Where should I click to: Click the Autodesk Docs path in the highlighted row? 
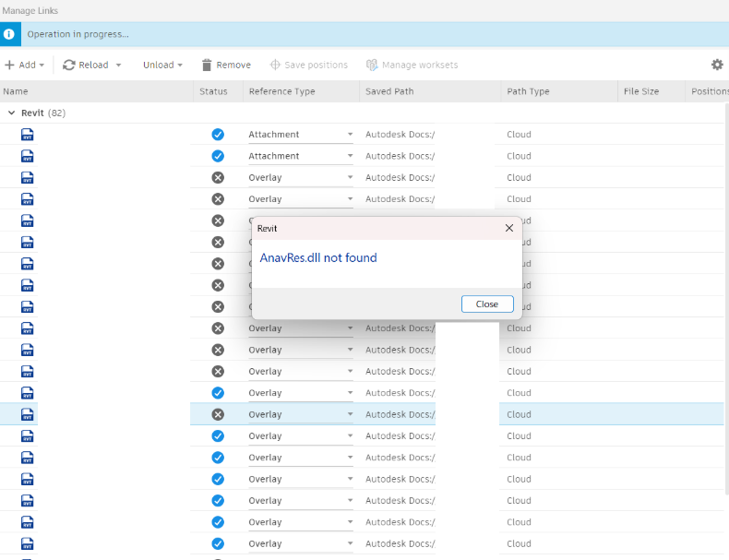click(400, 414)
